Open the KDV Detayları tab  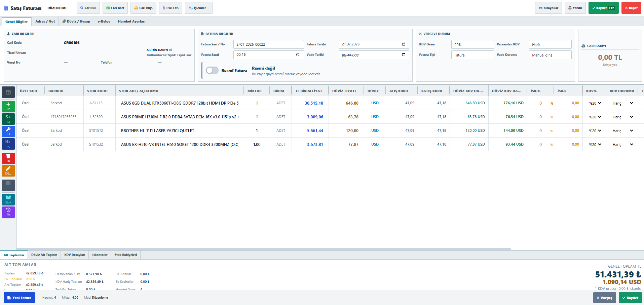[75, 255]
